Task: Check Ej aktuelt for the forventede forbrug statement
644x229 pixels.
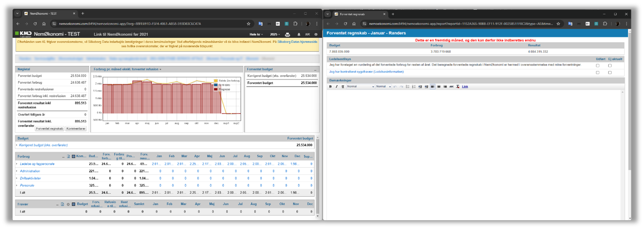Action: pos(610,66)
